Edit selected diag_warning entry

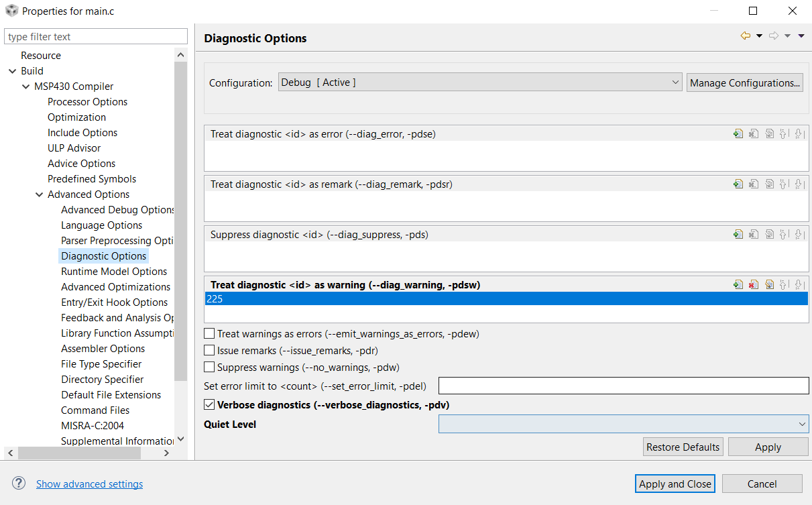(x=769, y=285)
